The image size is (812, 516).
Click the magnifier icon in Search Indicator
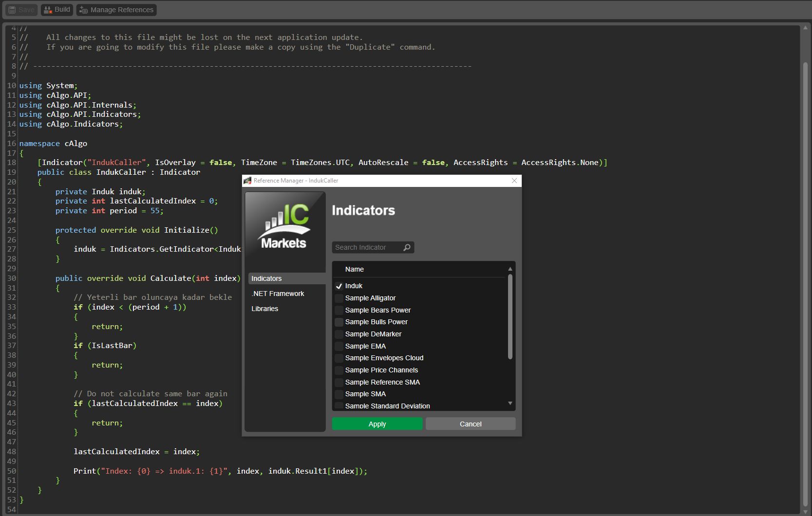pos(407,247)
